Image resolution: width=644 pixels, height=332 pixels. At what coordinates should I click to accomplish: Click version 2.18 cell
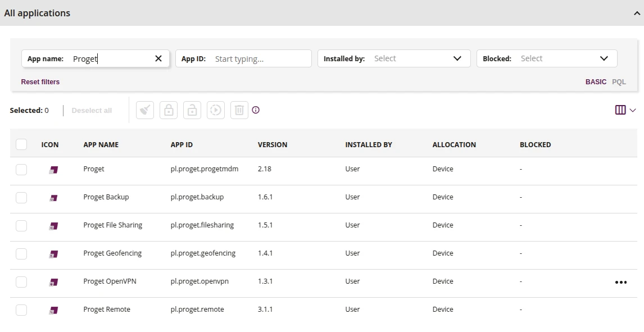point(265,169)
